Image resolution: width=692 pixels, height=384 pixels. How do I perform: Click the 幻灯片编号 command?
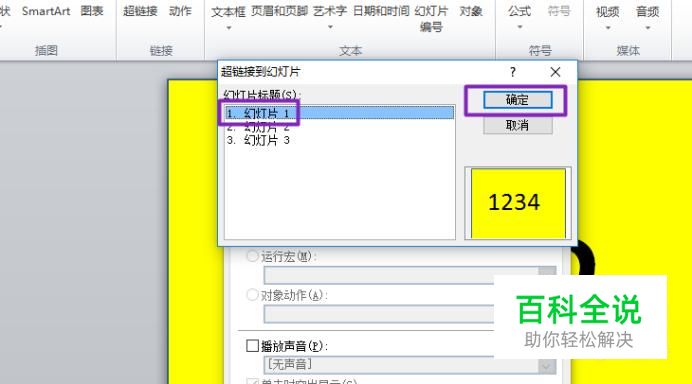point(431,19)
